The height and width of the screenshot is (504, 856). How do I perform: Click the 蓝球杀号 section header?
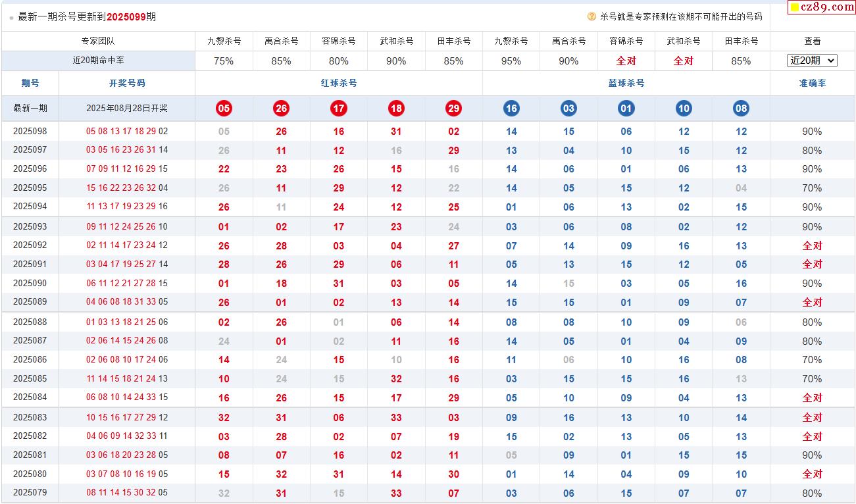pos(626,83)
